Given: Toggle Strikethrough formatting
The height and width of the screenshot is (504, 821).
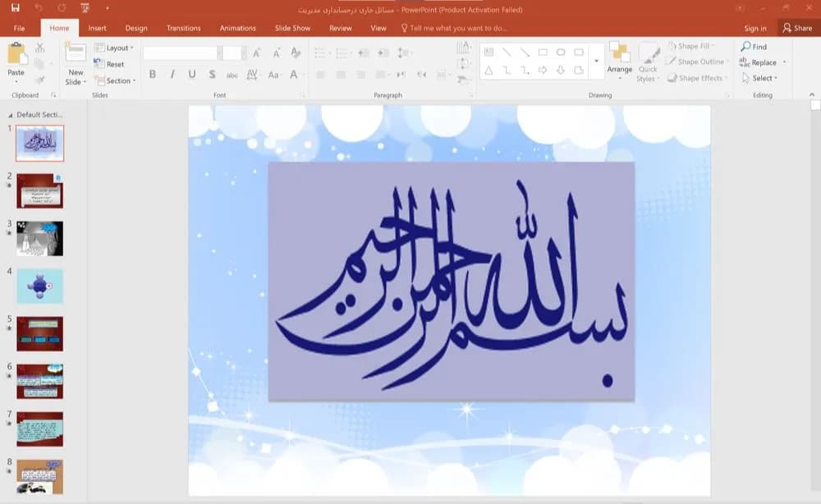Looking at the screenshot, I should tap(232, 75).
